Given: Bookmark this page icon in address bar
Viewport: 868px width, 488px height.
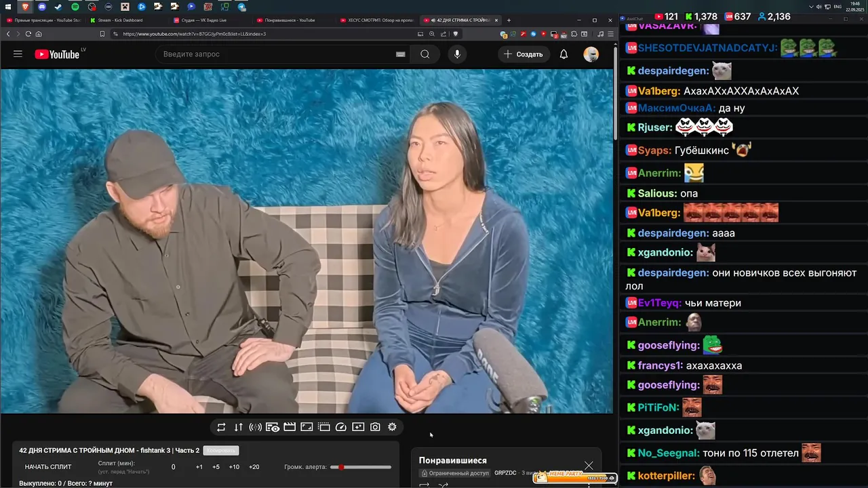Looking at the screenshot, I should tap(102, 34).
